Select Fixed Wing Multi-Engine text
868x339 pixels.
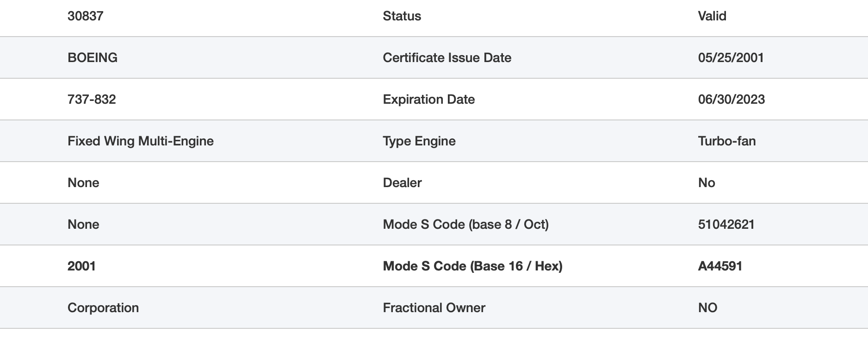click(x=141, y=141)
